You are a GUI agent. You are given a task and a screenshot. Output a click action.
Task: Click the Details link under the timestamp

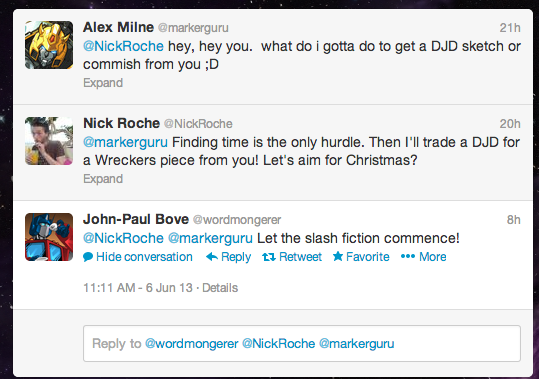[220, 288]
